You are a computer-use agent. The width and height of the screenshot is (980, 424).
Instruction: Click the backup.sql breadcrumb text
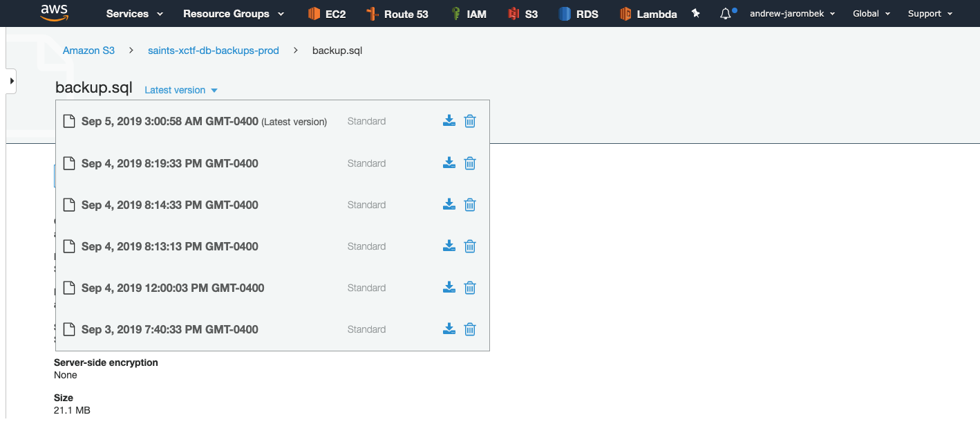[x=337, y=50]
